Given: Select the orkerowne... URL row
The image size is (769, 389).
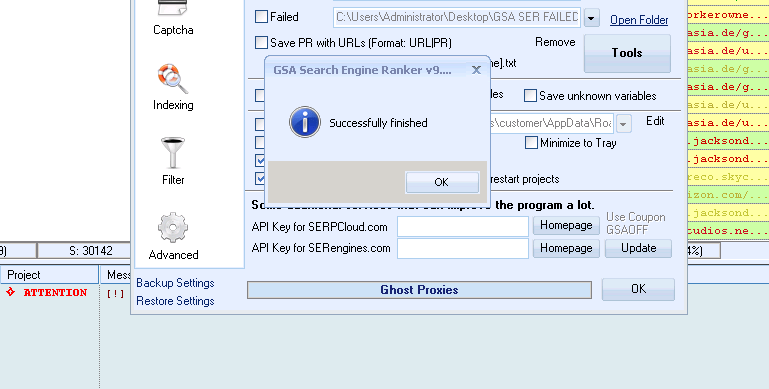Looking at the screenshot, I should point(728,15).
